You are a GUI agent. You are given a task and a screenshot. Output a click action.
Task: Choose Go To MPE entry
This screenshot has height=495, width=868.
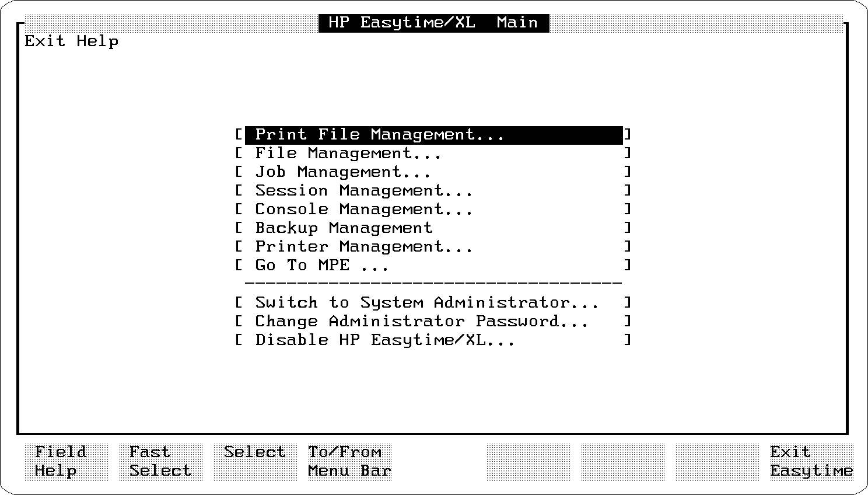tap(321, 266)
